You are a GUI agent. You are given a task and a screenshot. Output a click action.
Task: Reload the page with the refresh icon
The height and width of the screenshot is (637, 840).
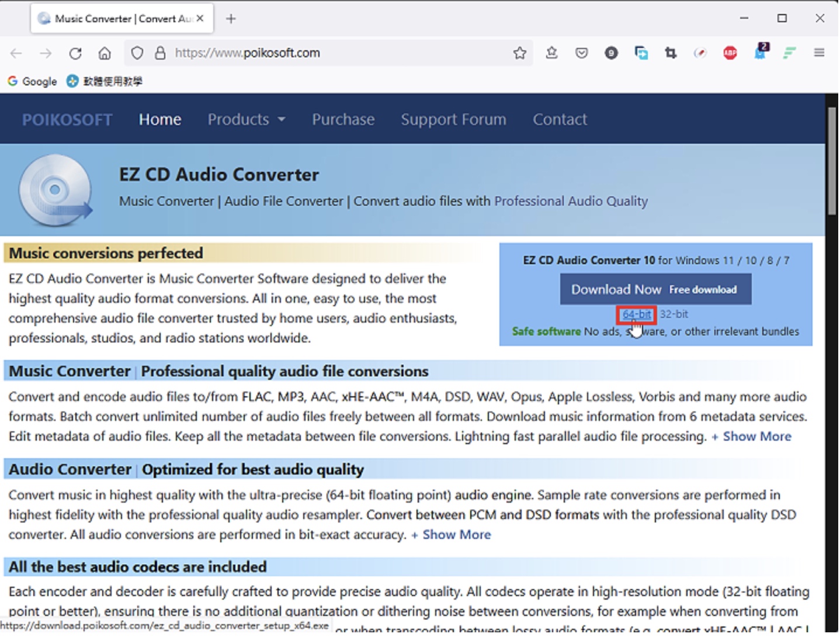coord(75,53)
